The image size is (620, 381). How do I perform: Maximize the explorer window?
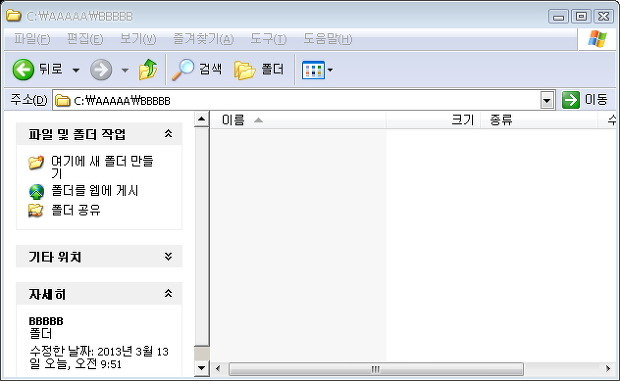click(x=581, y=17)
